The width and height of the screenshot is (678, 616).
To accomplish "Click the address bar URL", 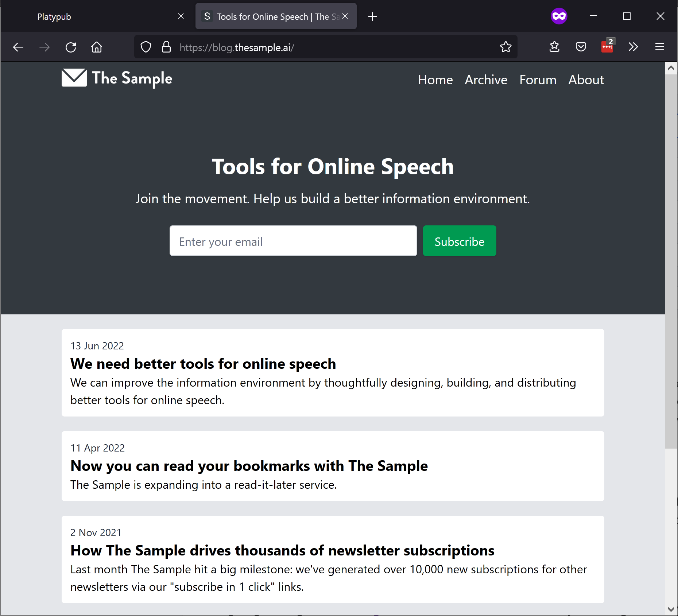I will [237, 47].
